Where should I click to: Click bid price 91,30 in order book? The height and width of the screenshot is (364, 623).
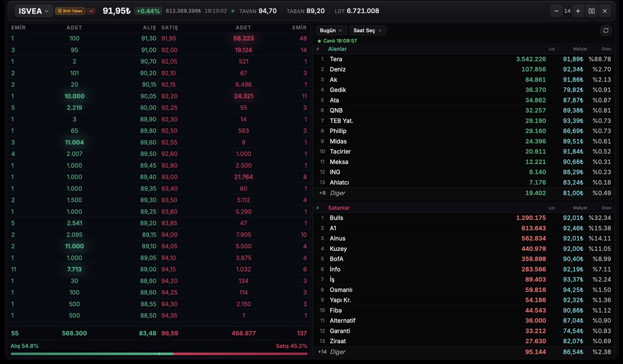coord(148,38)
